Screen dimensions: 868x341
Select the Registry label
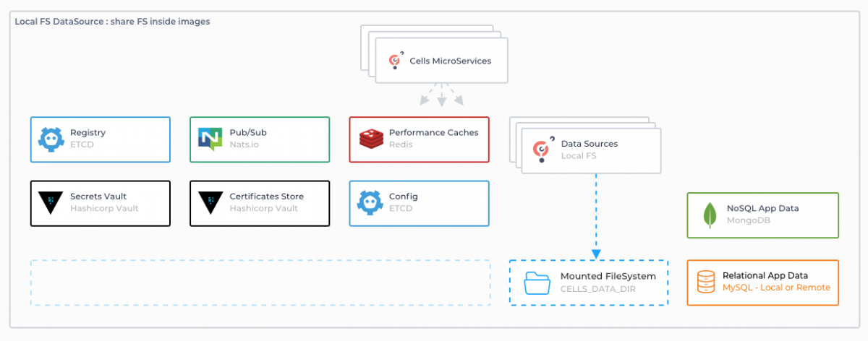pos(88,133)
